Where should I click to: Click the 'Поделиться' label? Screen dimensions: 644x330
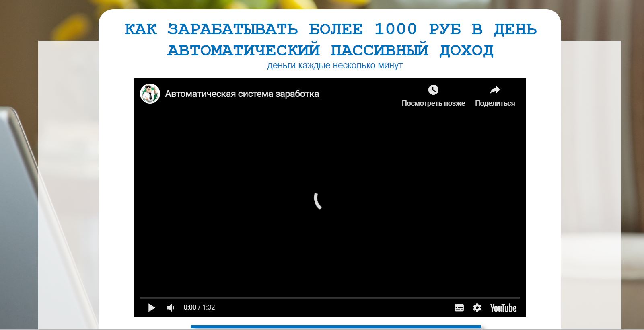495,103
